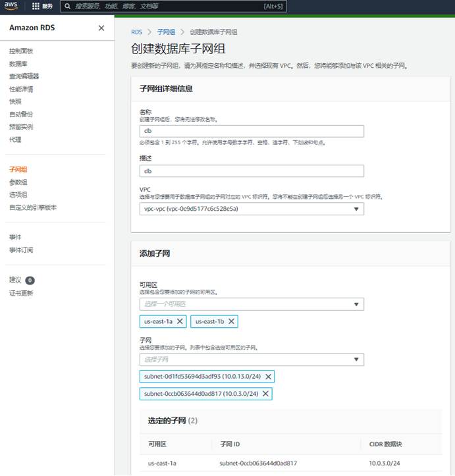Open 代理 in sidebar

[x=15, y=140]
